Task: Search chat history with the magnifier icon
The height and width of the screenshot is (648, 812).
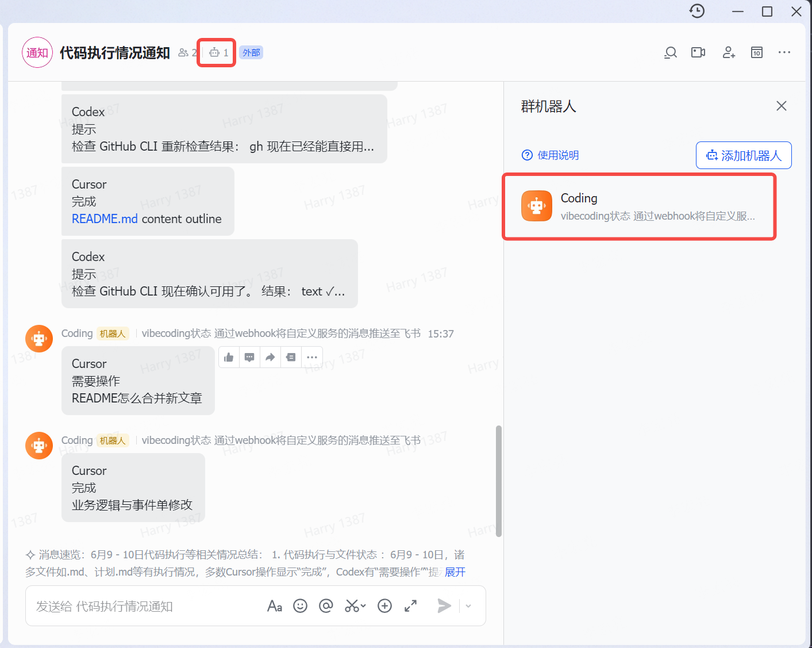Action: pyautogui.click(x=670, y=52)
